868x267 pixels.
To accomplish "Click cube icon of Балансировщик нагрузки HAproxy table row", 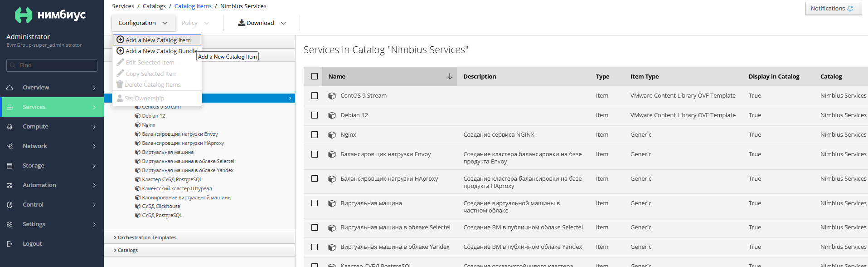I will 332,179.
